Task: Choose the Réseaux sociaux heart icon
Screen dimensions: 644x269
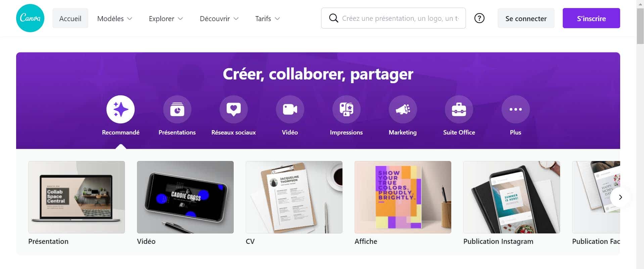Action: pos(233,109)
